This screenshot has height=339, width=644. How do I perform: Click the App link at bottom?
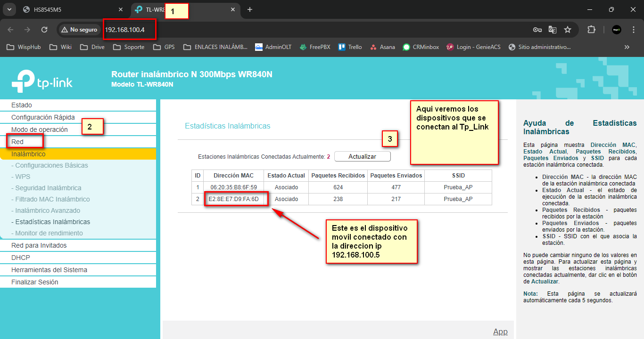[500, 331]
